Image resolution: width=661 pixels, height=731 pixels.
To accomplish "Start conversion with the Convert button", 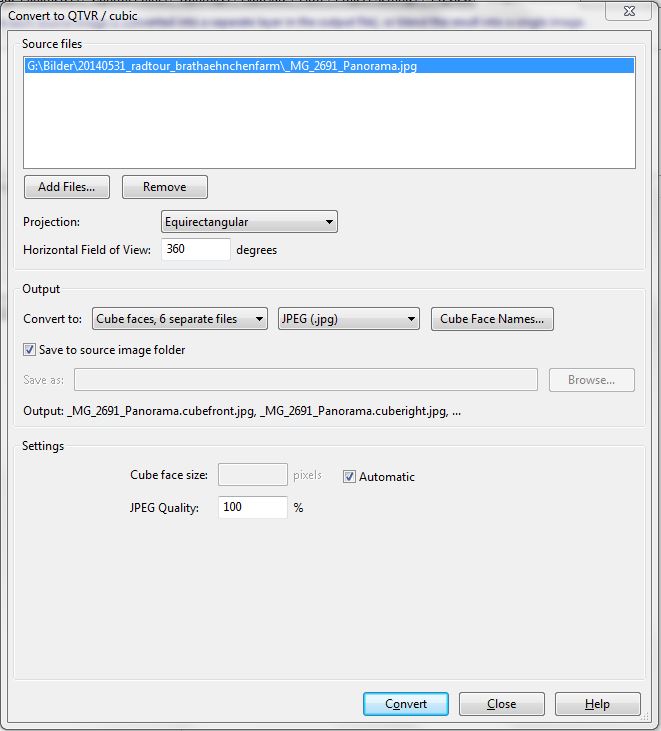I will point(406,704).
